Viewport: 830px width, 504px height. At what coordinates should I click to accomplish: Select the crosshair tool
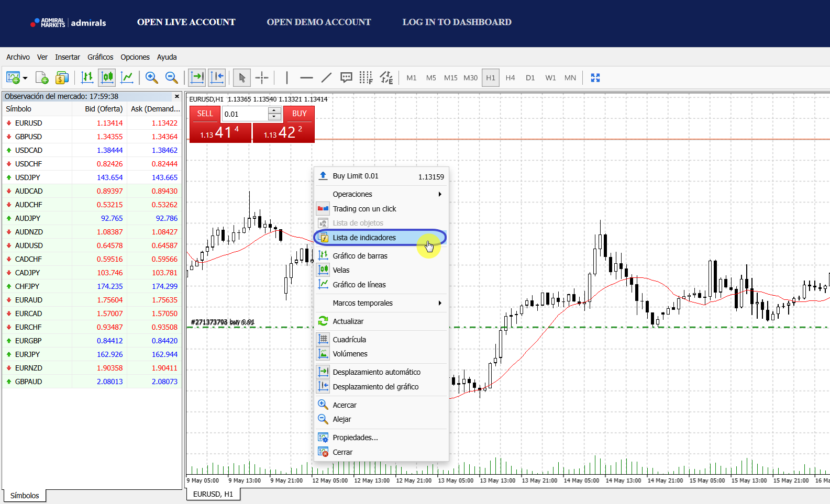point(262,78)
